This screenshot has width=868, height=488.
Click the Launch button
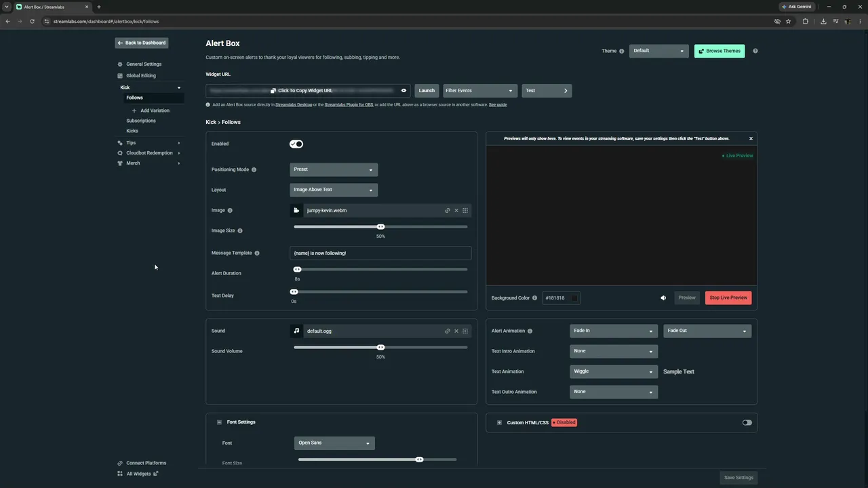[x=427, y=91]
